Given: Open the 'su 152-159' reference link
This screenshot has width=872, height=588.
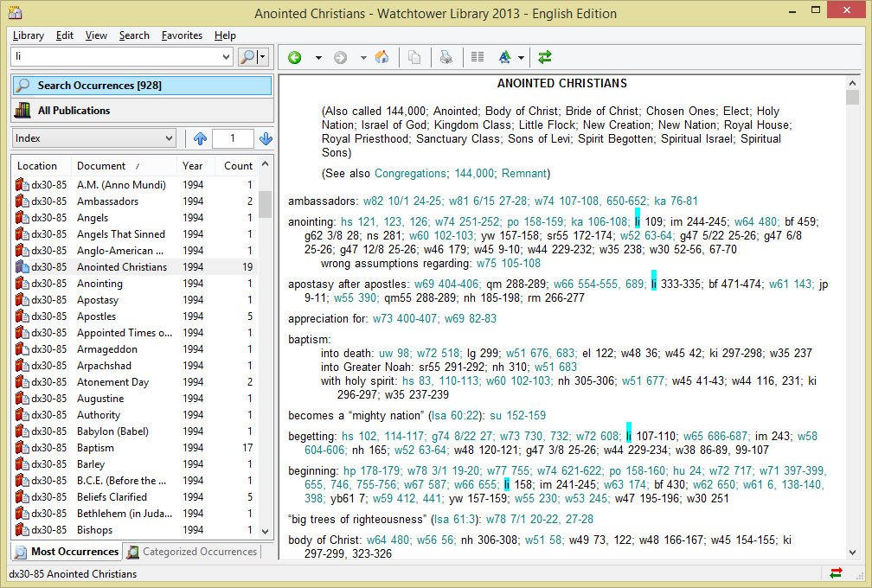Looking at the screenshot, I should click(517, 416).
